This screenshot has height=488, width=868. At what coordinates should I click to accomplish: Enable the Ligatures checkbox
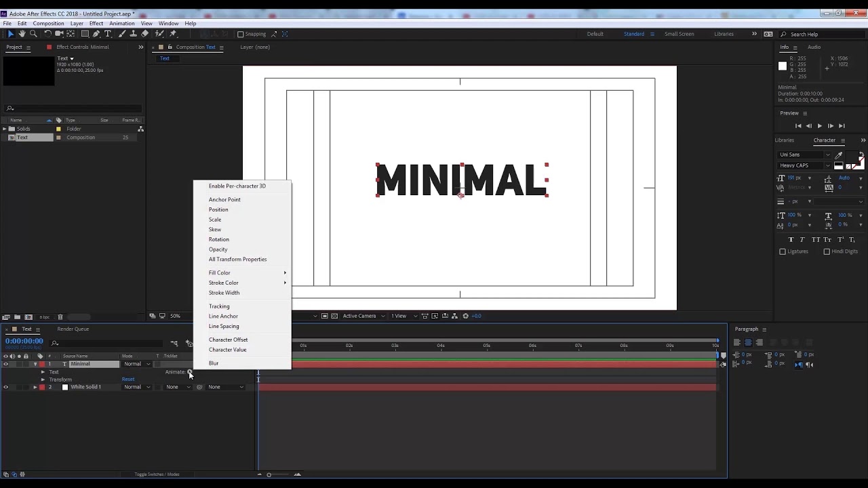click(783, 251)
